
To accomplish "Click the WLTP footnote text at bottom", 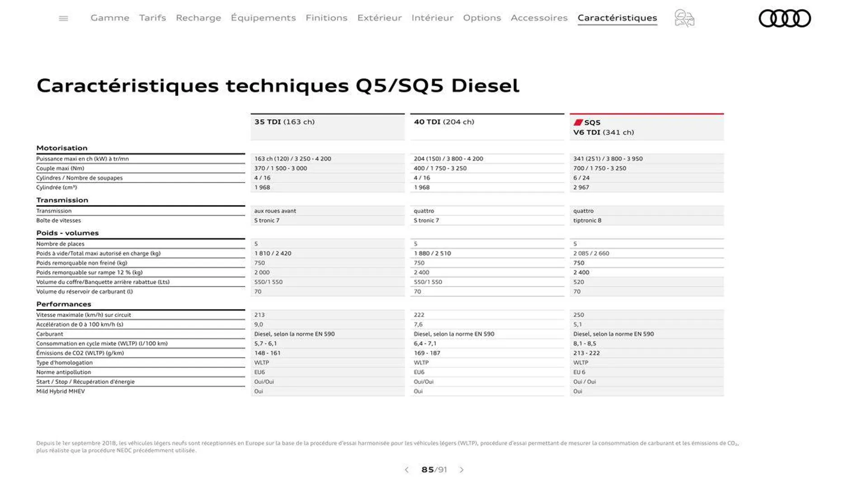I will tap(387, 446).
